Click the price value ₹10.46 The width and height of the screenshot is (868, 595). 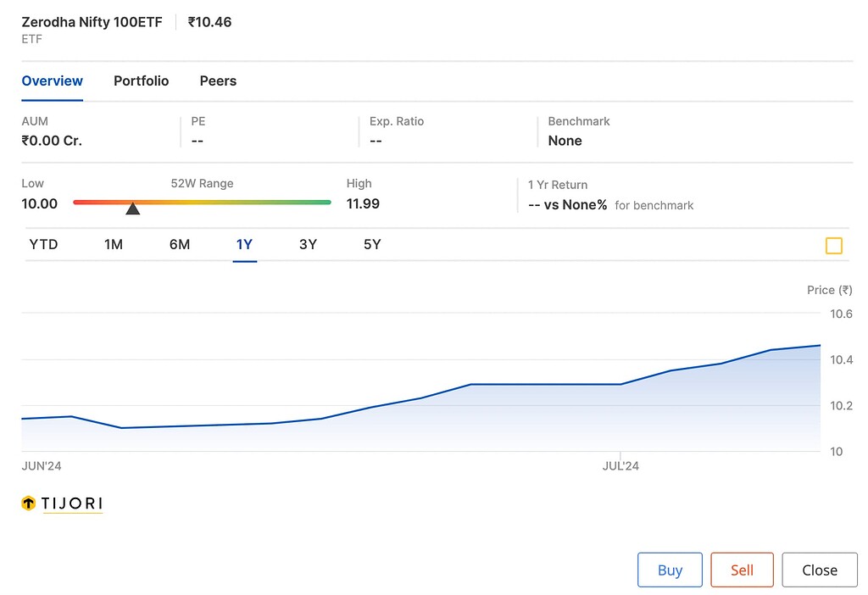(x=209, y=22)
